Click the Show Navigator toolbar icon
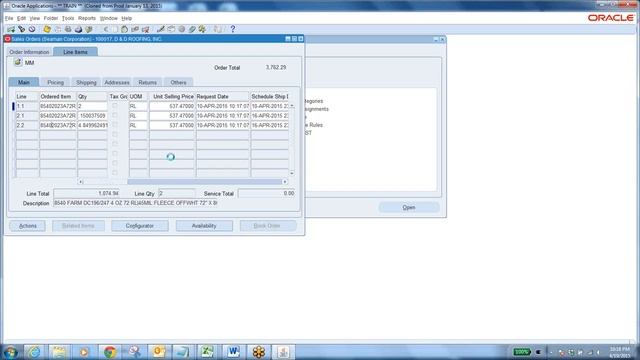 32,29
